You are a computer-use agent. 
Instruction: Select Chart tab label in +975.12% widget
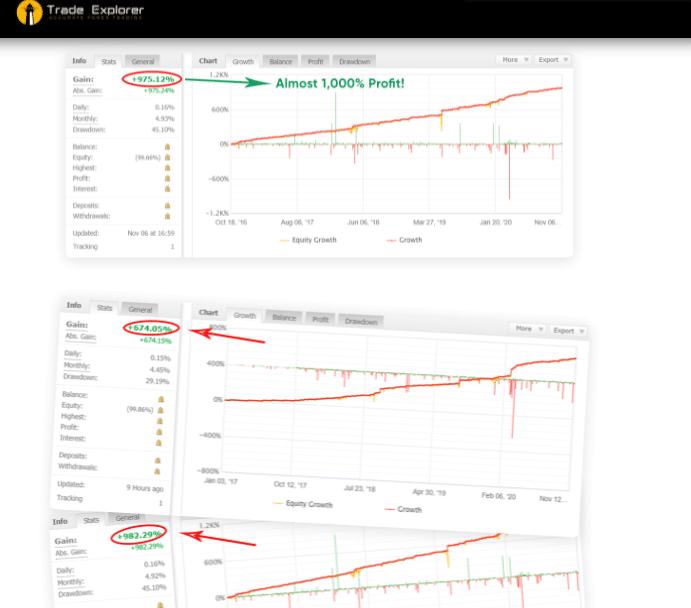pyautogui.click(x=208, y=61)
